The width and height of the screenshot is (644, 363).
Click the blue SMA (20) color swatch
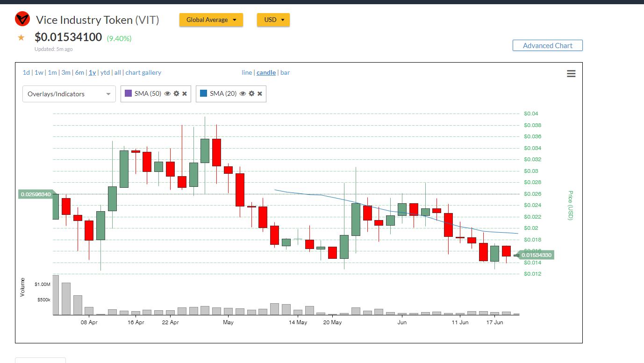203,93
